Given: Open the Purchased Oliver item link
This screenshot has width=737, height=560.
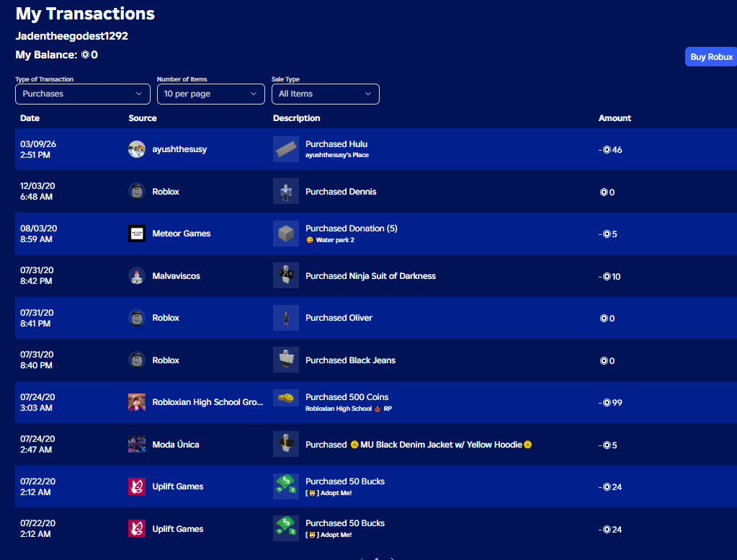Looking at the screenshot, I should pyautogui.click(x=339, y=318).
